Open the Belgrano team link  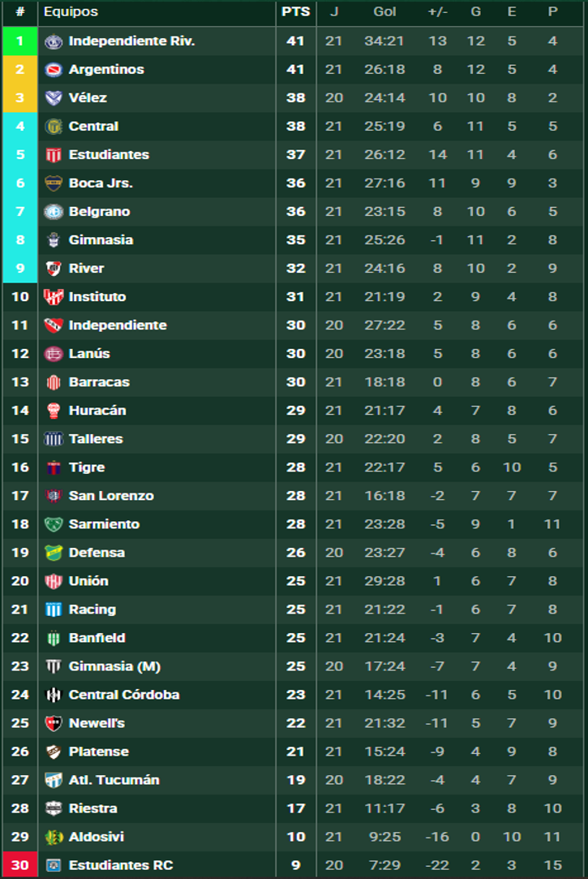[99, 212]
